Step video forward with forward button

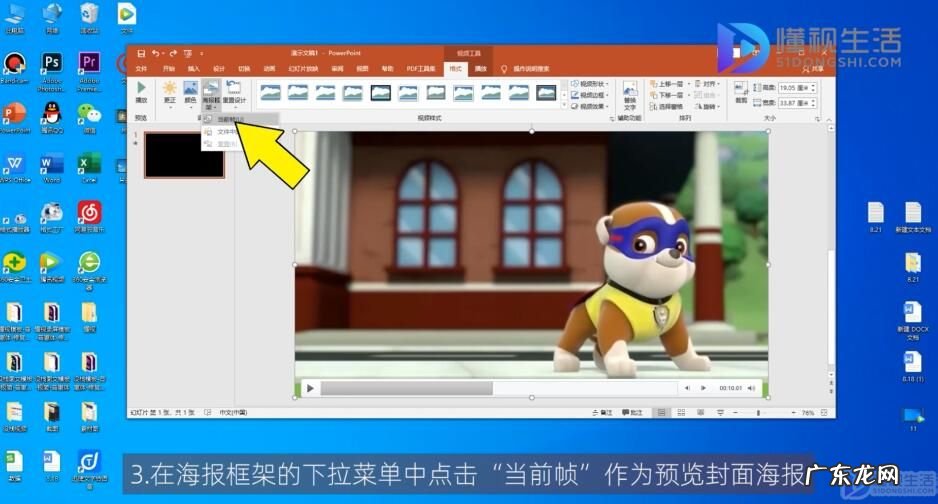click(x=703, y=389)
